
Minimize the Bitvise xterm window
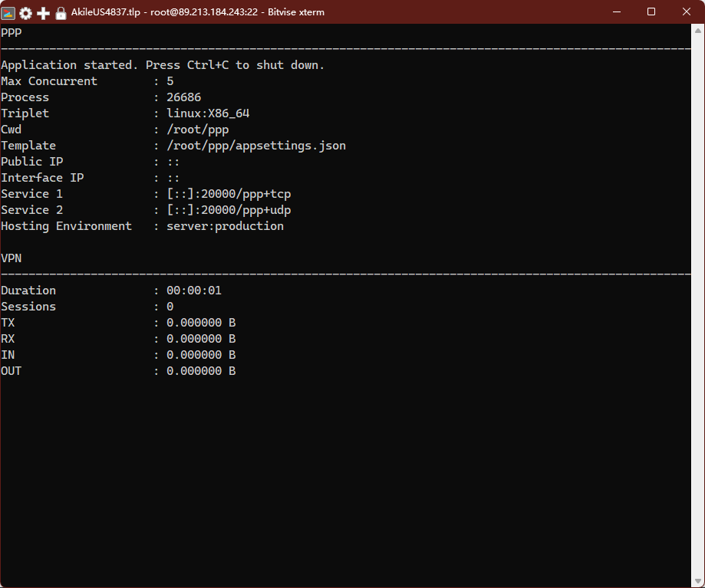point(616,12)
